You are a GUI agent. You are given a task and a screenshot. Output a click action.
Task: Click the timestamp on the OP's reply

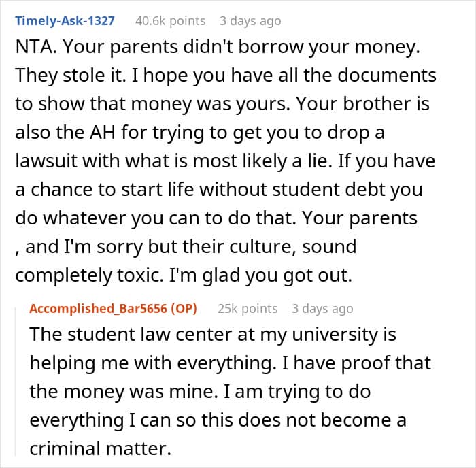coord(322,308)
